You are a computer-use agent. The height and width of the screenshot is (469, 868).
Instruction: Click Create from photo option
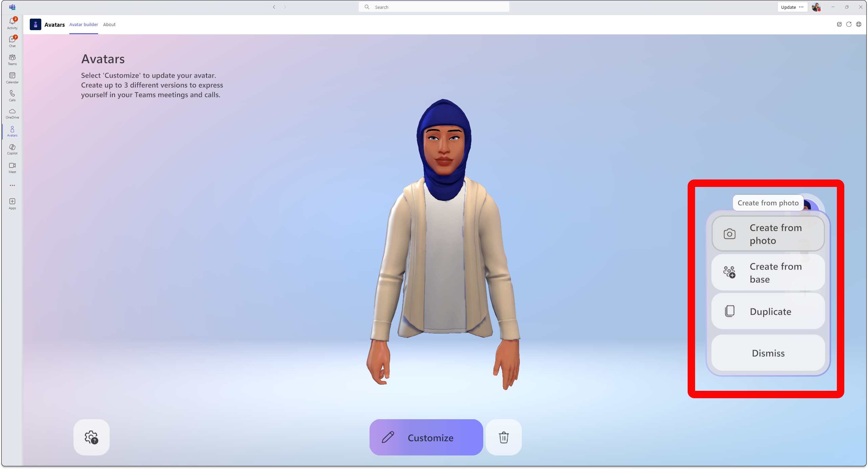pyautogui.click(x=767, y=234)
